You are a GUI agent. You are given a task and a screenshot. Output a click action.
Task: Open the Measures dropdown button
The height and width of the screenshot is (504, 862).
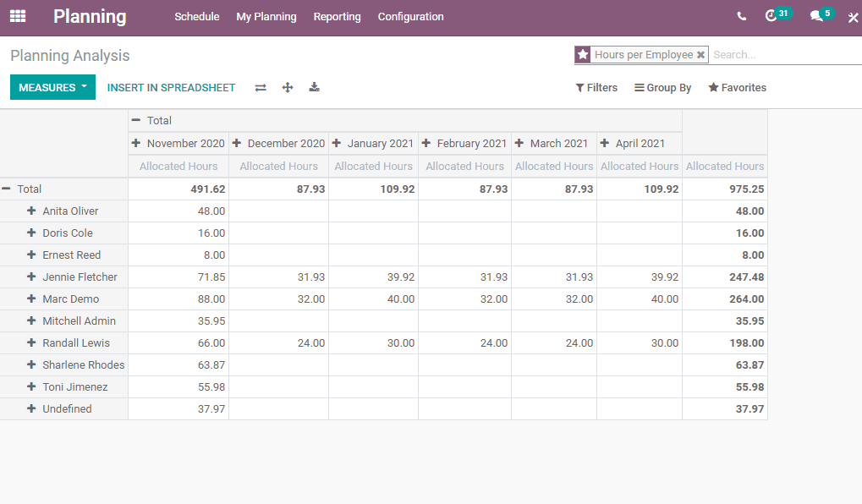pyautogui.click(x=52, y=87)
